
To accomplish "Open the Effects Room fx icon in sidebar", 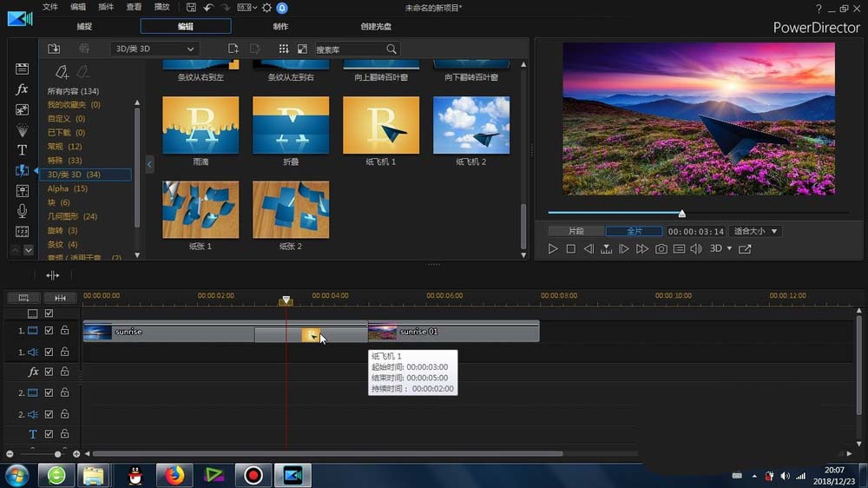I will coord(23,89).
